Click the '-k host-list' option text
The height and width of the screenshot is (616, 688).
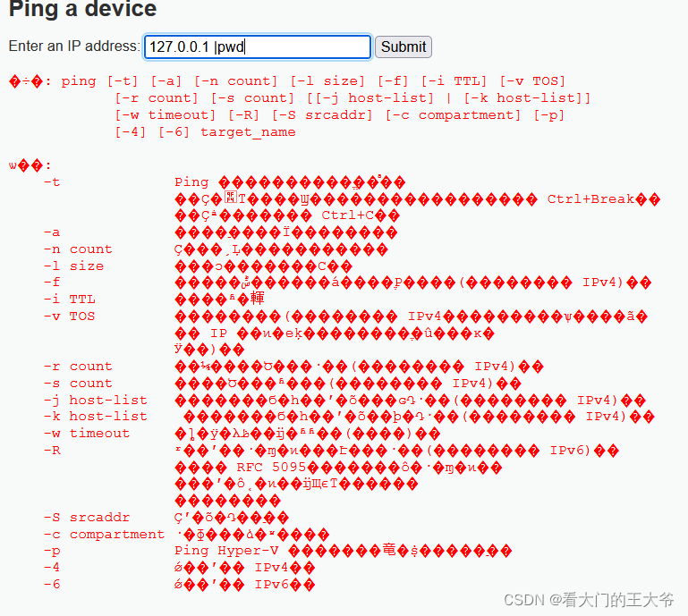click(95, 417)
